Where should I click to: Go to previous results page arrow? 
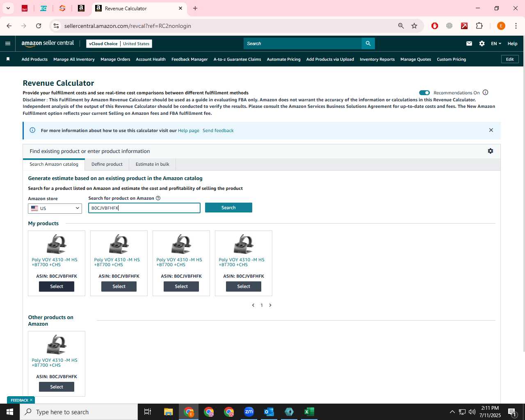pyautogui.click(x=253, y=305)
